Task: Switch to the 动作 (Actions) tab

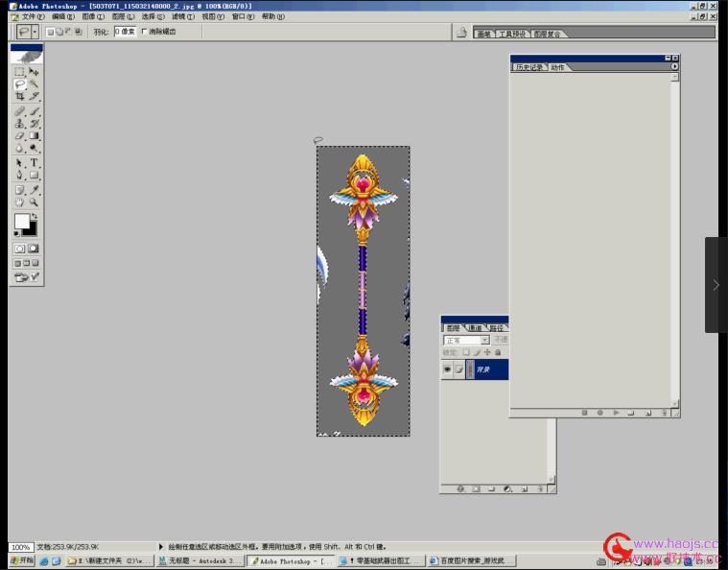Action: click(x=557, y=67)
